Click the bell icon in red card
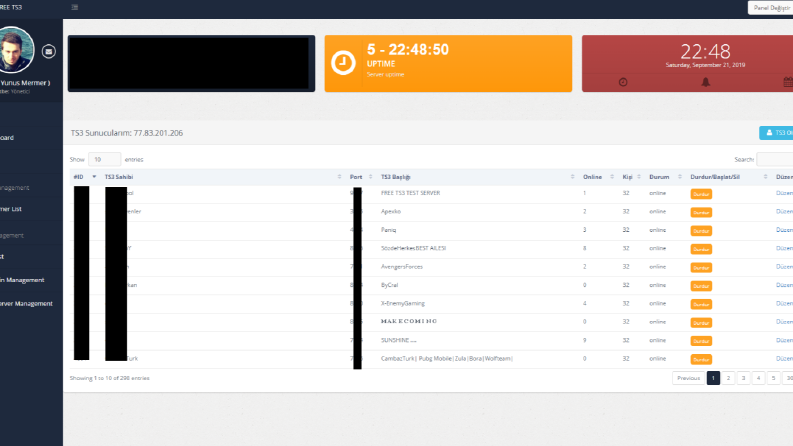This screenshot has width=793, height=446. (706, 82)
